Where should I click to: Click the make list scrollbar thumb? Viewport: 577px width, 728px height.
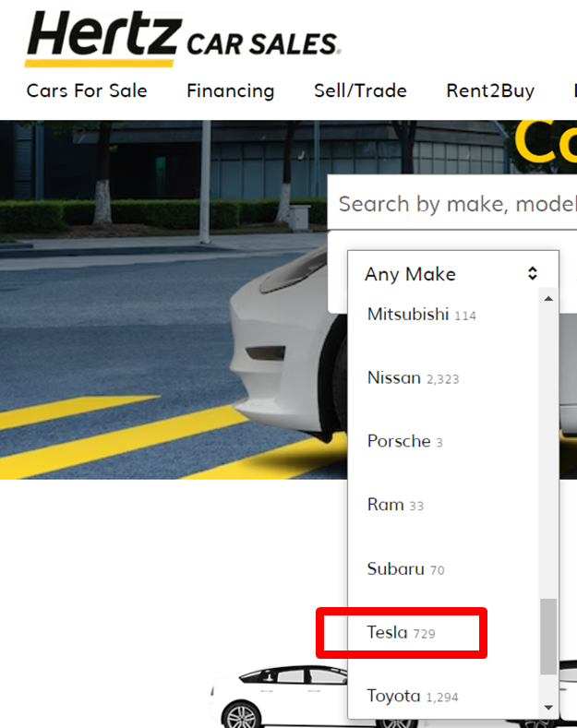click(548, 637)
